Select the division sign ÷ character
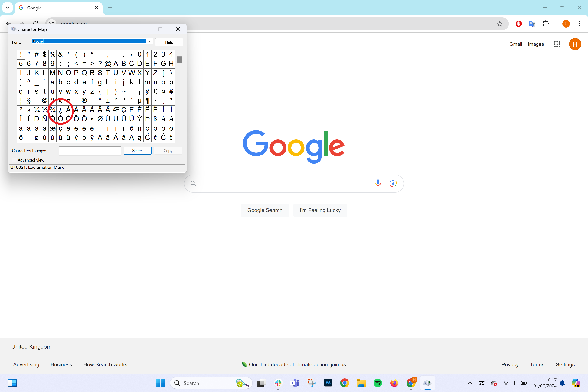This screenshot has height=392, width=588. pos(29,138)
